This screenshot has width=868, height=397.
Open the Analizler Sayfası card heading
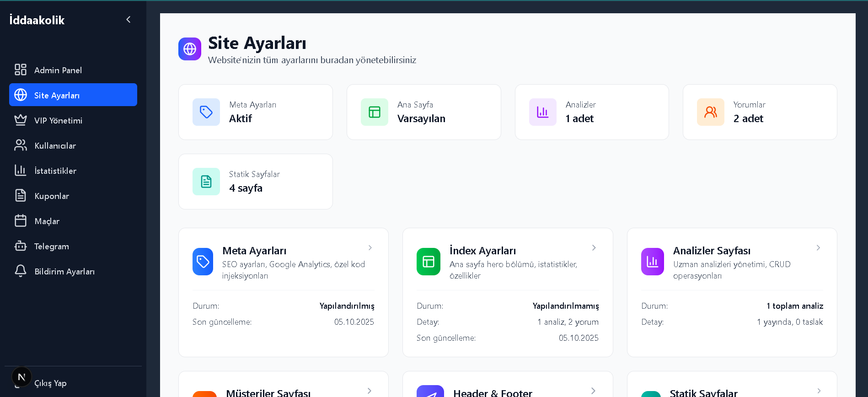(x=712, y=251)
